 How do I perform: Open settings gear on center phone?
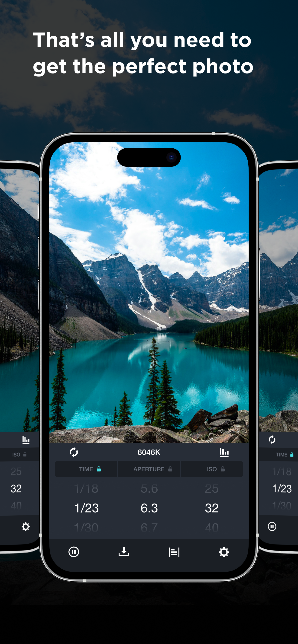[224, 552]
